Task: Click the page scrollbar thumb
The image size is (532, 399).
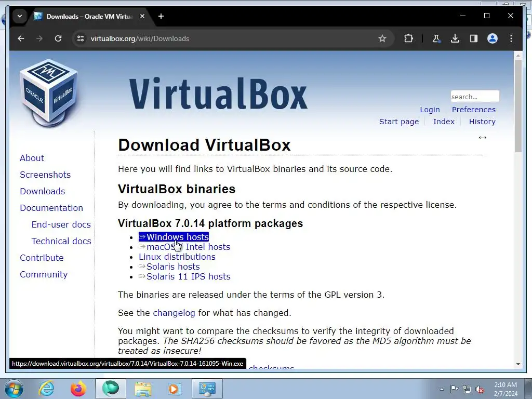Action: pyautogui.click(x=518, y=106)
